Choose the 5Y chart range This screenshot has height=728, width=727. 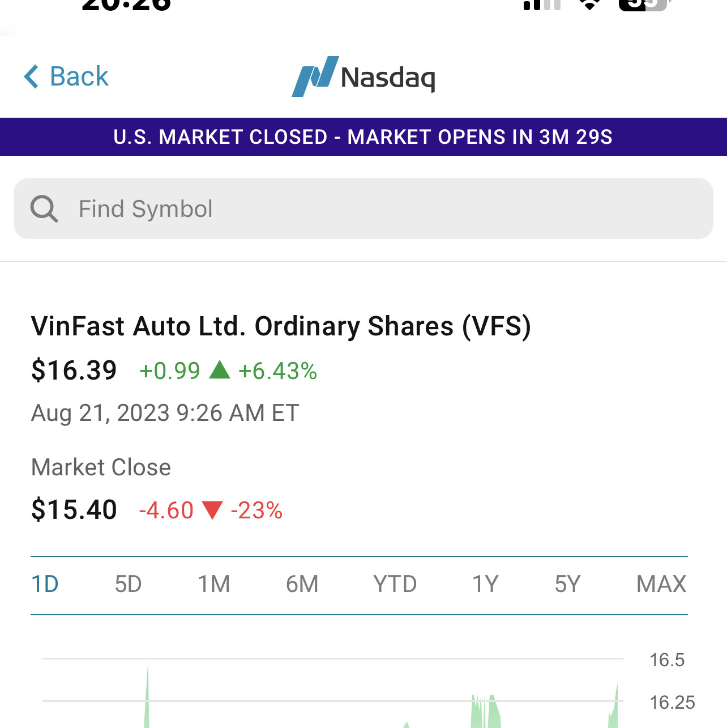(x=567, y=584)
